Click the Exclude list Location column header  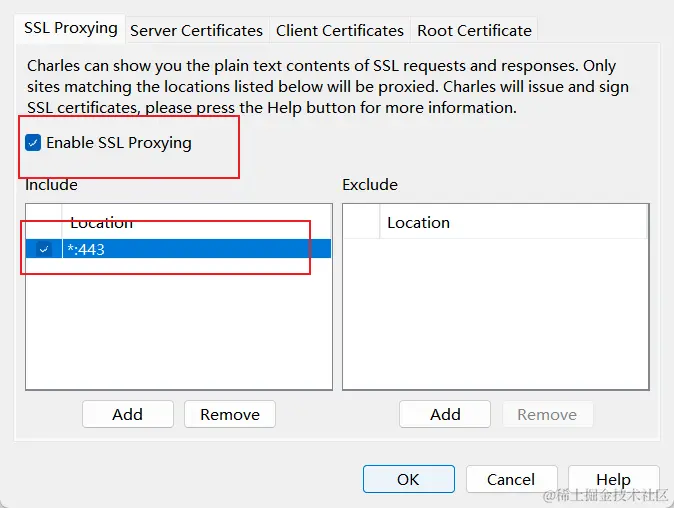513,222
